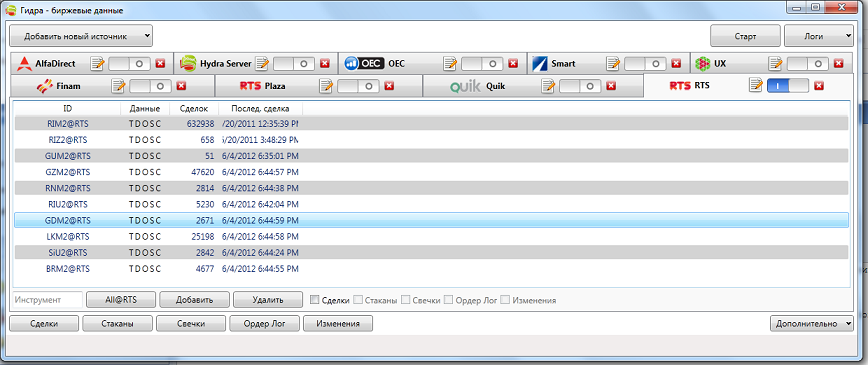Delete the Quik source via the red X

click(611, 86)
